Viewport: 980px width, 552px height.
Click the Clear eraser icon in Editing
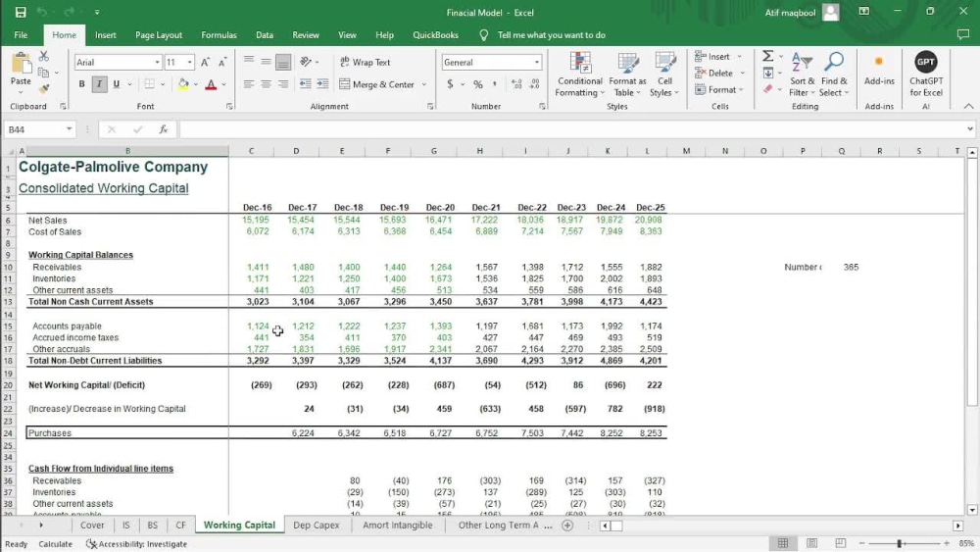[x=768, y=89]
